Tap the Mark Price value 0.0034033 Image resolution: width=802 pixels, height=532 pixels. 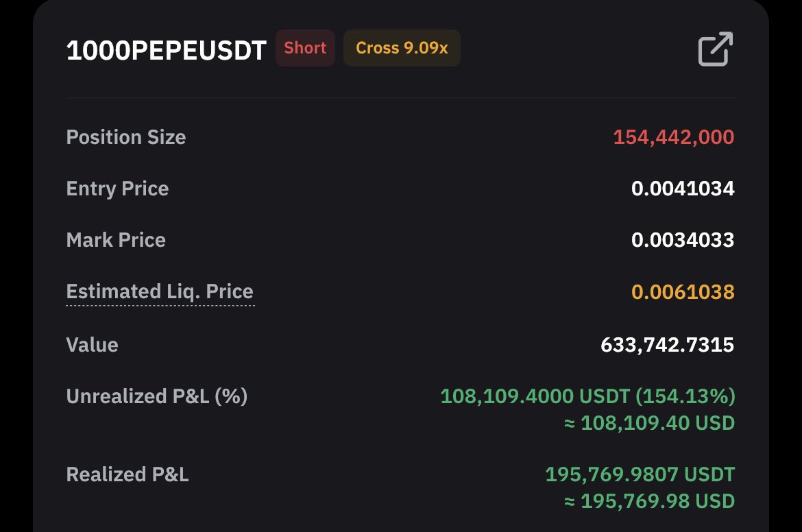(683, 240)
